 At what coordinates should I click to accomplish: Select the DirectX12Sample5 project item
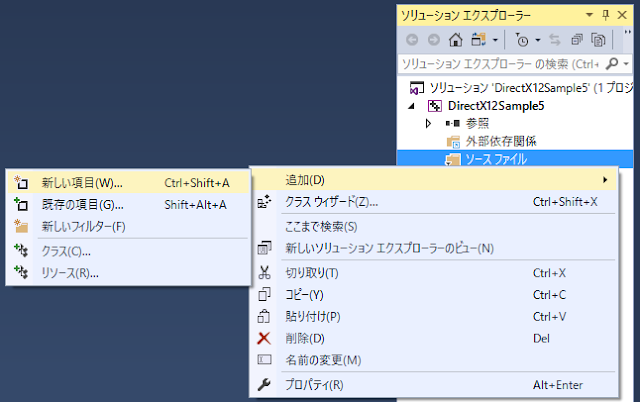(496, 106)
